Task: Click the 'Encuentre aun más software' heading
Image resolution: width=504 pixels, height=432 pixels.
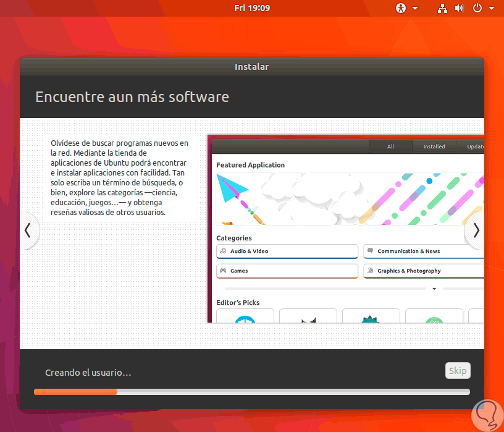Action: click(132, 97)
